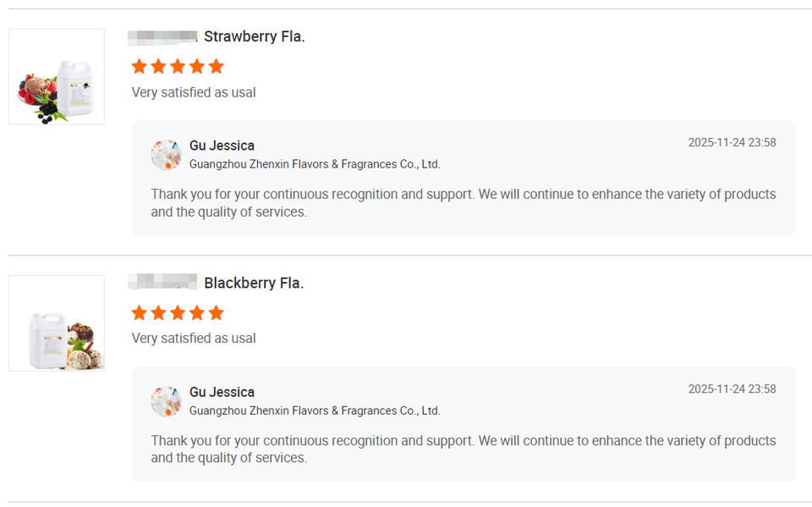The width and height of the screenshot is (812, 507).
Task: Click the fifth star of Blackberry review
Action: [x=217, y=313]
